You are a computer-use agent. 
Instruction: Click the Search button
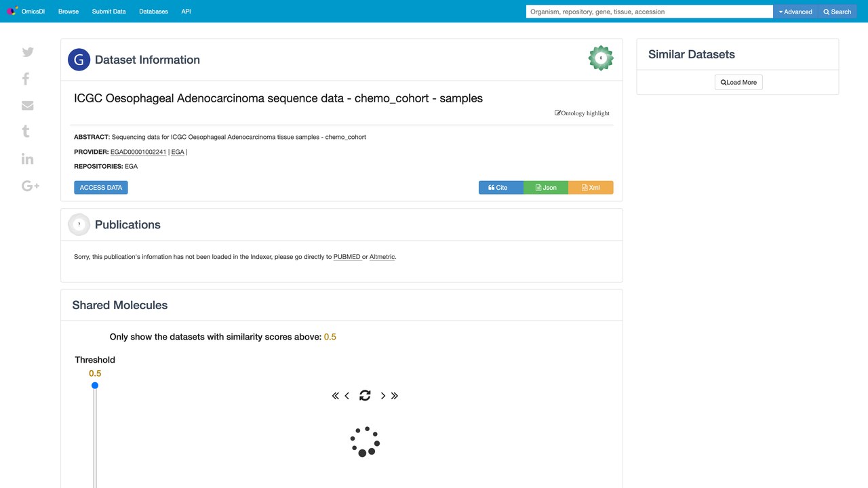point(837,12)
